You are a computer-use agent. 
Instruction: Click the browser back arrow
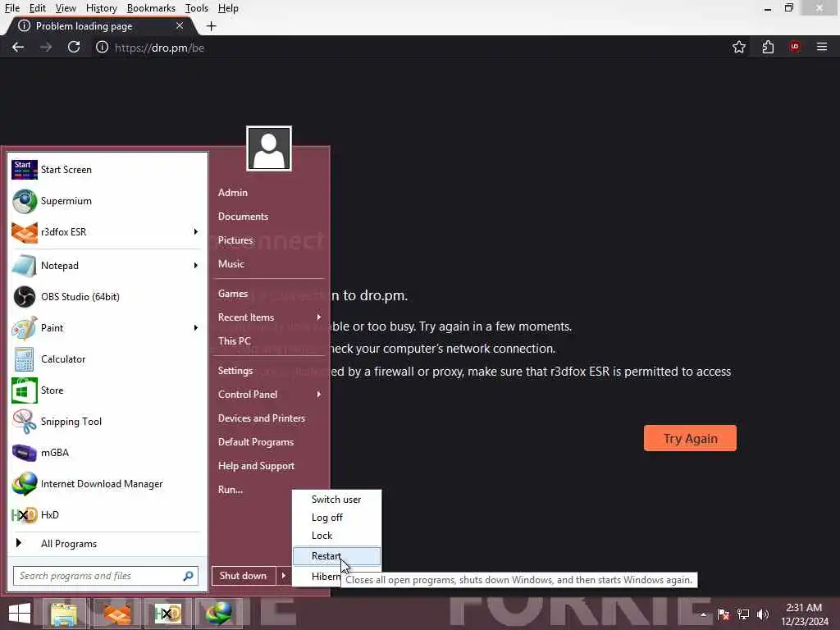click(x=18, y=47)
